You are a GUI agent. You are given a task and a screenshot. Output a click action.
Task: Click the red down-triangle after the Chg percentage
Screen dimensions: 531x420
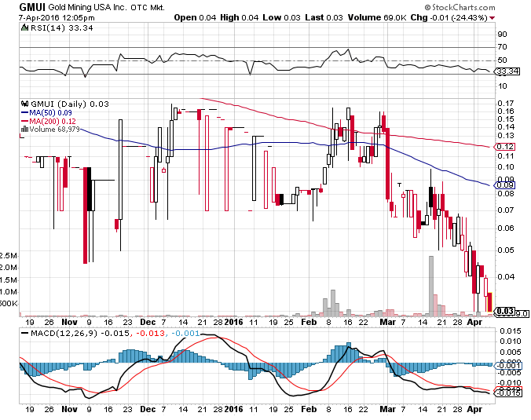coord(492,18)
